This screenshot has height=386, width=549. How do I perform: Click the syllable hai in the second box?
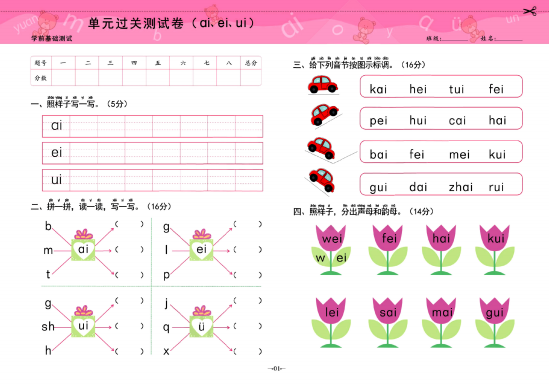(x=498, y=120)
